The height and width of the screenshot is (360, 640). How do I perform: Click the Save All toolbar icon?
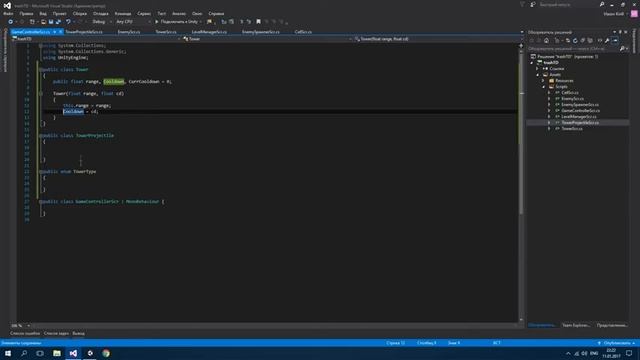click(58, 22)
